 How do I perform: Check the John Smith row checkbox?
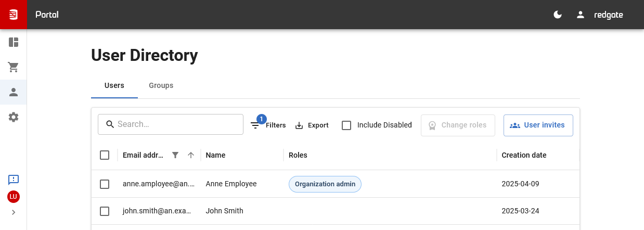point(105,211)
